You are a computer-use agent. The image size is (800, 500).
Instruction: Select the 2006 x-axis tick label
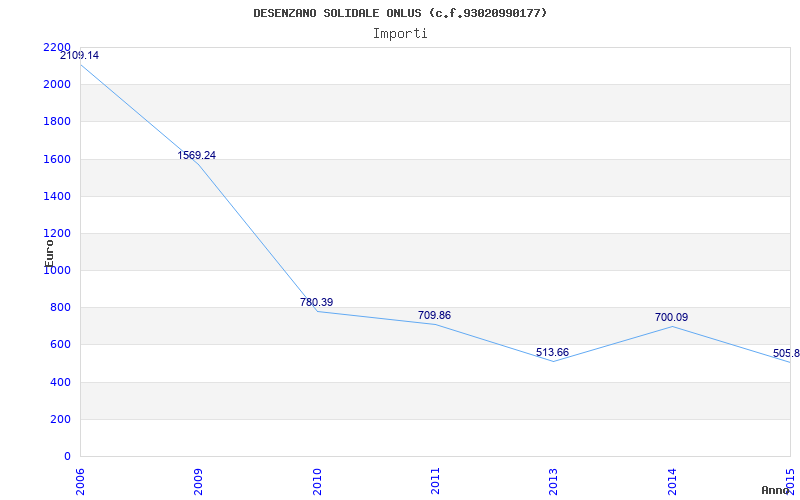tap(80, 482)
